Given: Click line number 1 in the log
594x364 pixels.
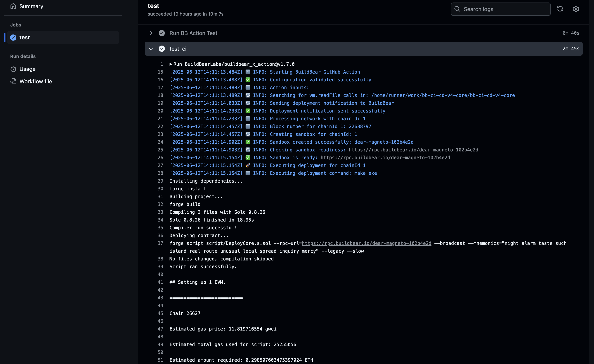Looking at the screenshot, I should tap(162, 64).
